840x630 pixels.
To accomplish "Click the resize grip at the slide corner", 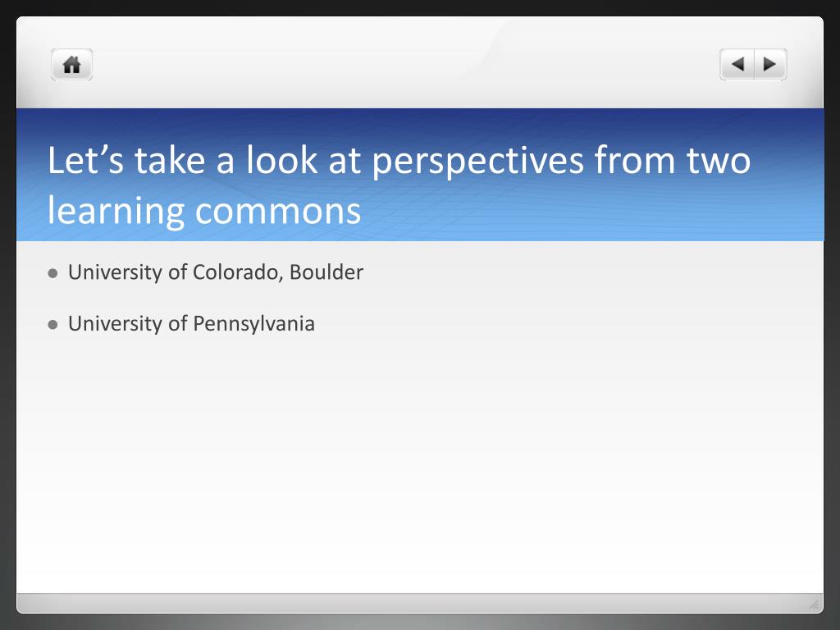I will 814,605.
